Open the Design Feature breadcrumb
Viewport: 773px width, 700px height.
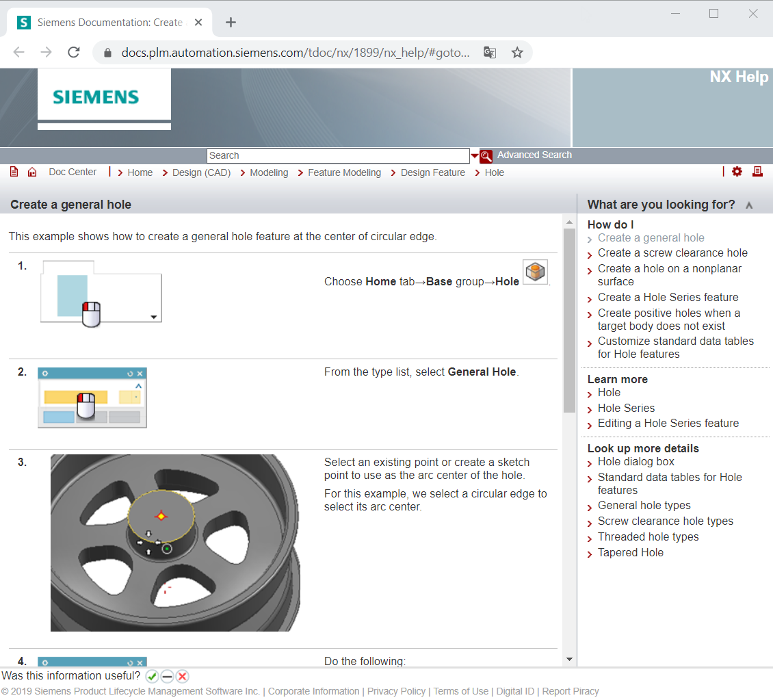tap(433, 172)
